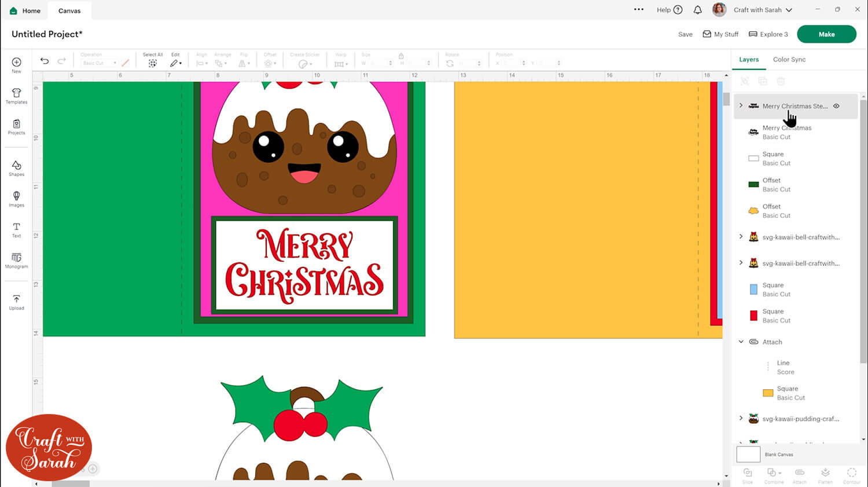Image resolution: width=868 pixels, height=487 pixels.
Task: Open the notifications bell
Action: point(697,10)
